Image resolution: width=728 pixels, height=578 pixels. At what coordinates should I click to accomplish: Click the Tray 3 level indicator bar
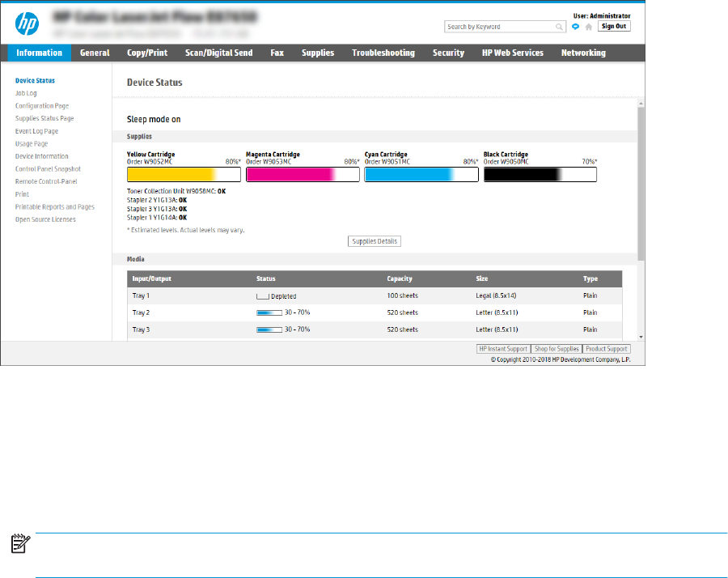coord(269,329)
